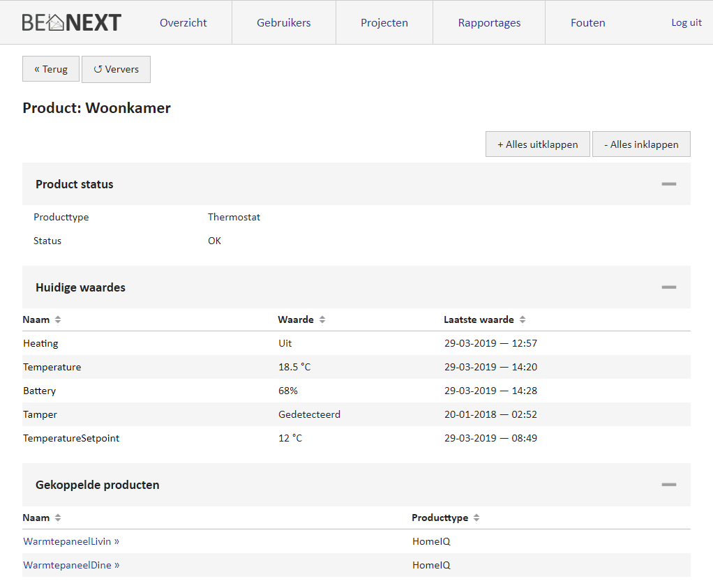Open the WarmtepaneelLivin linked product
713x588 pixels.
pyautogui.click(x=71, y=541)
